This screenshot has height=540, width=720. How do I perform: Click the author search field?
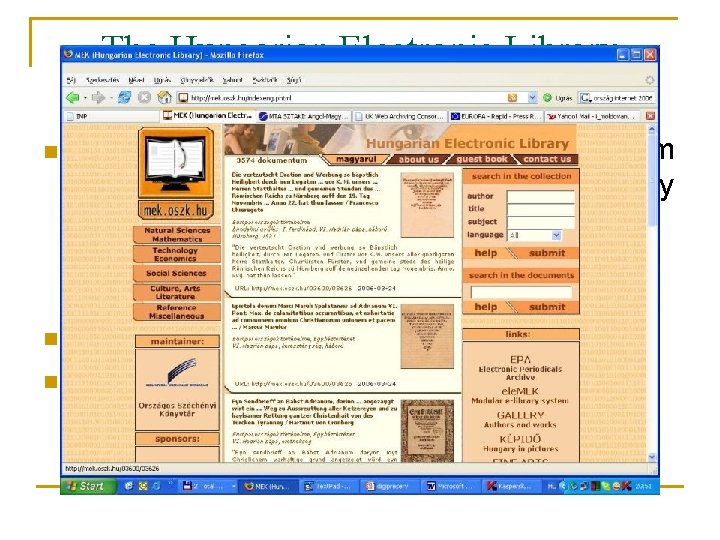pos(540,197)
